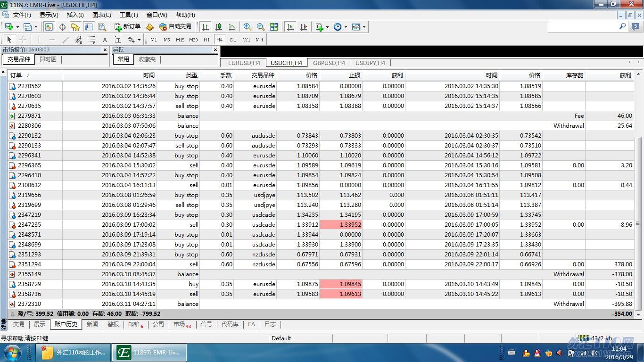This screenshot has height=362, width=644.
Task: Select the arrows drawing tool
Action: 132,40
